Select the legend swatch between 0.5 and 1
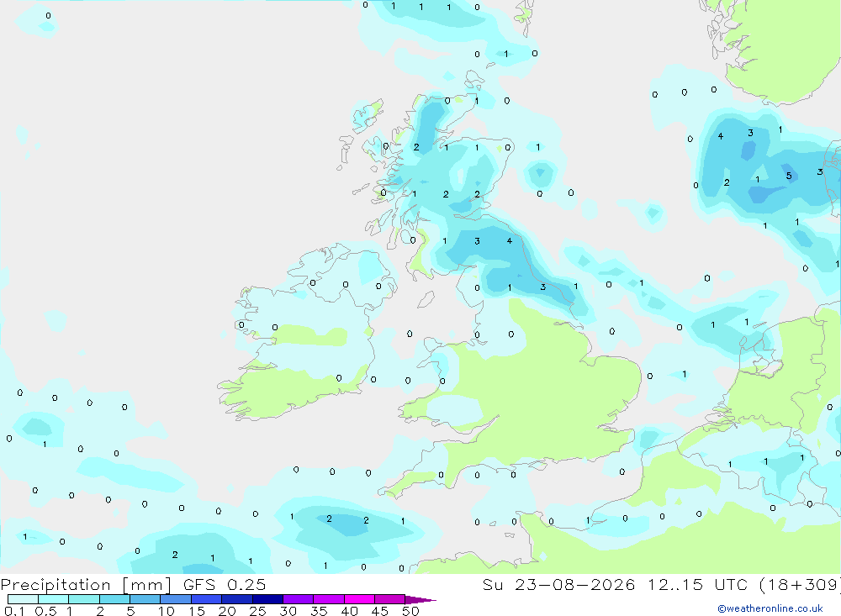Viewport: 841px width, 616px height. tap(54, 599)
